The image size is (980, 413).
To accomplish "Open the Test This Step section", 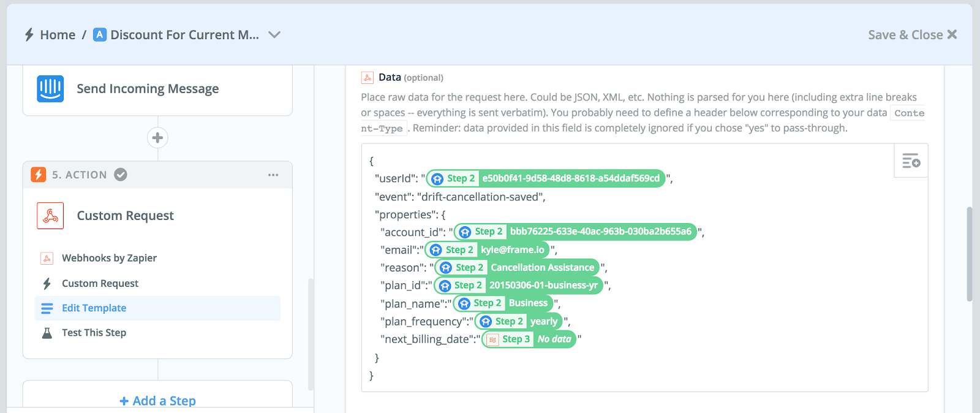I will click(x=157, y=333).
